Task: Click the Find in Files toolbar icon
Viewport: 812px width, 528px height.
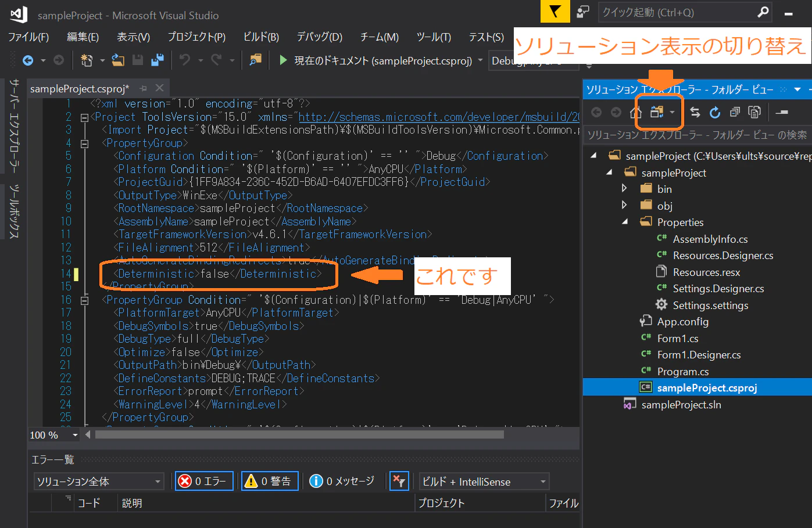Action: [255, 60]
